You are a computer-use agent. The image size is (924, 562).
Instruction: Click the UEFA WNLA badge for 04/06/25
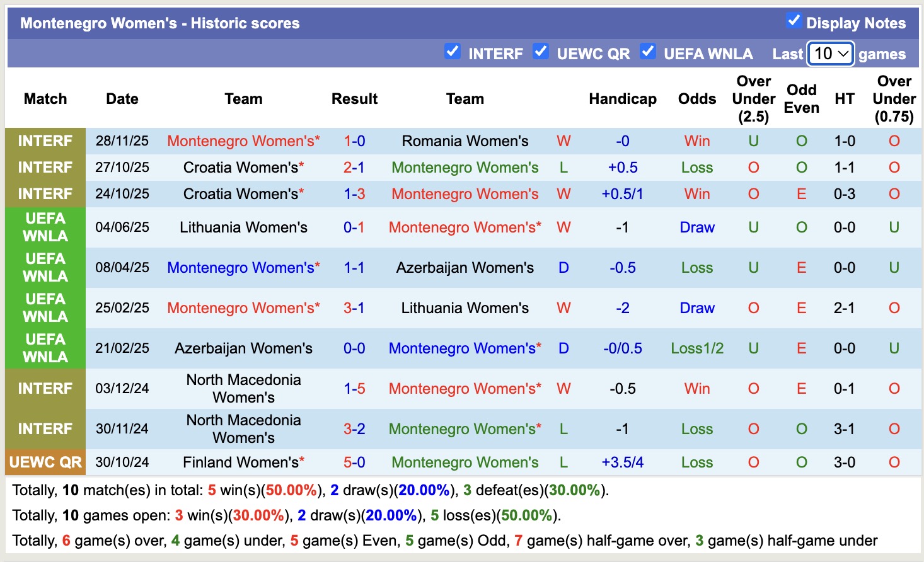(x=45, y=227)
